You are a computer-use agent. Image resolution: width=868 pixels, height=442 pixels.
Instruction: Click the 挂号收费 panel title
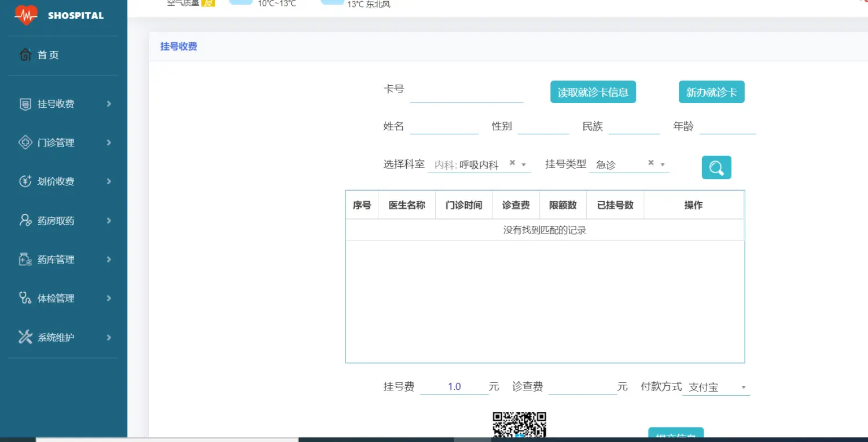click(179, 46)
